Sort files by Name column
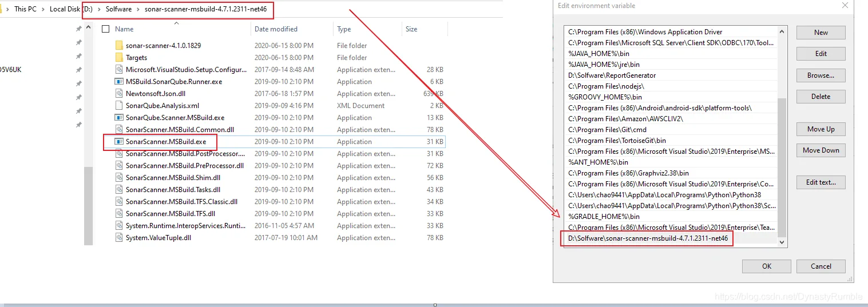This screenshot has height=307, width=868. 124,29
